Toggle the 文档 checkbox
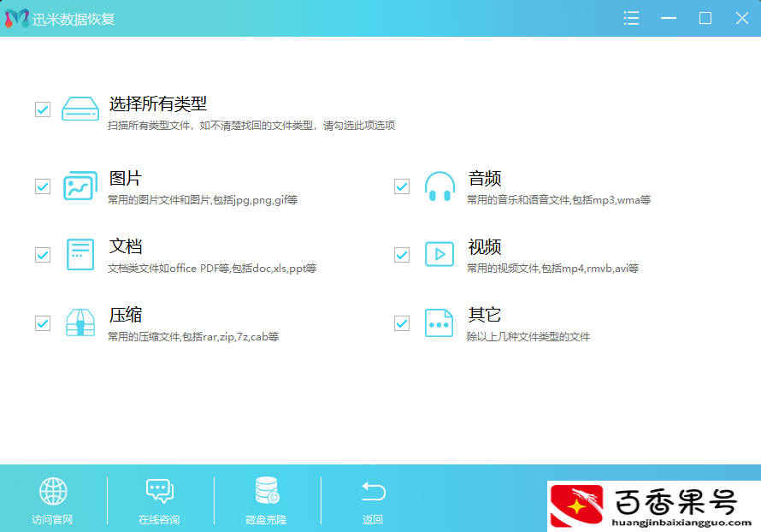Image resolution: width=761 pixels, height=532 pixels. pyautogui.click(x=43, y=255)
